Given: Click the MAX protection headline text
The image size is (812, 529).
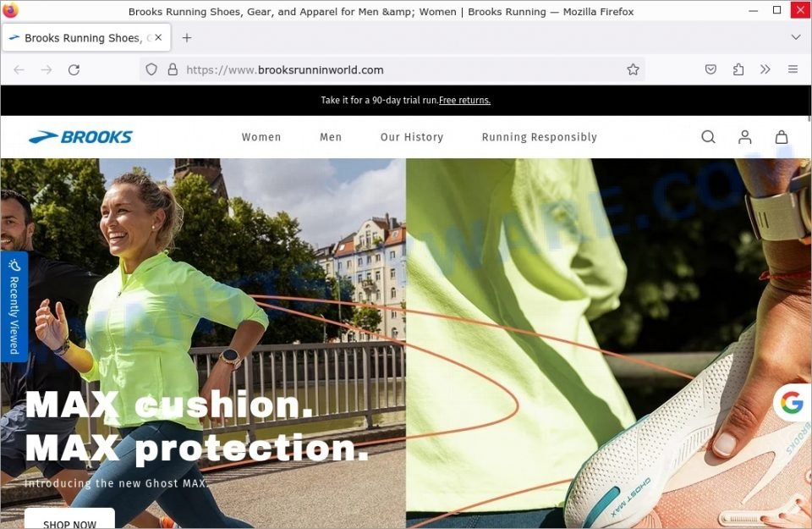Looking at the screenshot, I should tap(197, 448).
